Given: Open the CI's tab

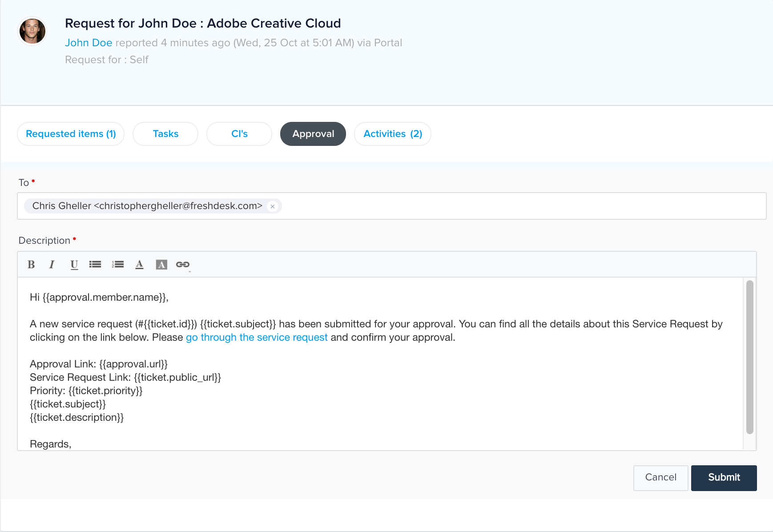Looking at the screenshot, I should tap(239, 133).
